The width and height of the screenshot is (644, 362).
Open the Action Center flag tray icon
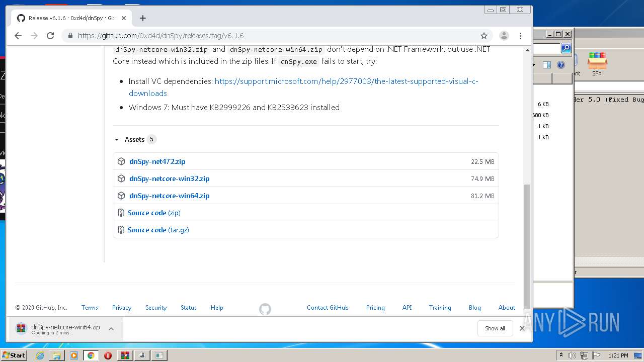pyautogui.click(x=596, y=355)
